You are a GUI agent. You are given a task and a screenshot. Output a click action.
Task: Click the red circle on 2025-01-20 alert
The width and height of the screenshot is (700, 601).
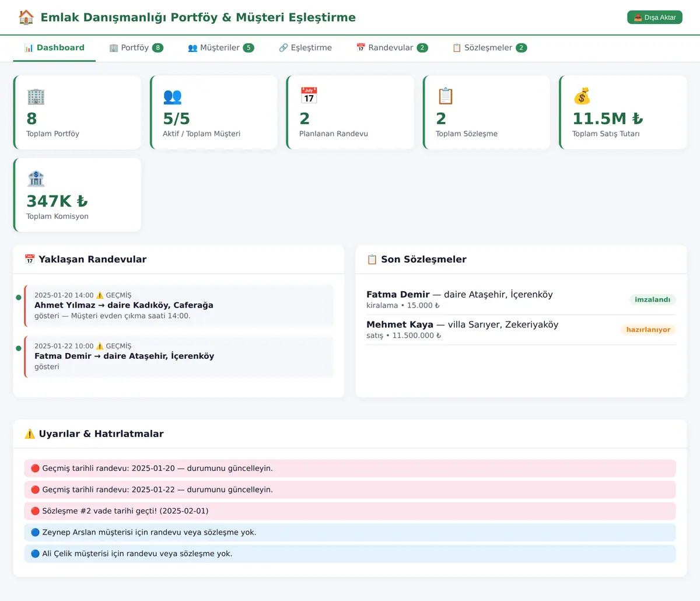[x=35, y=468]
